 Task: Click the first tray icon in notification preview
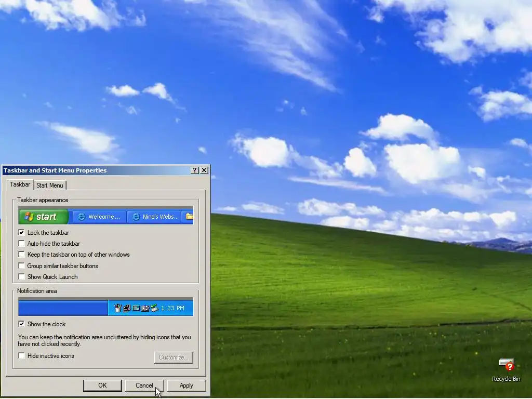click(118, 308)
